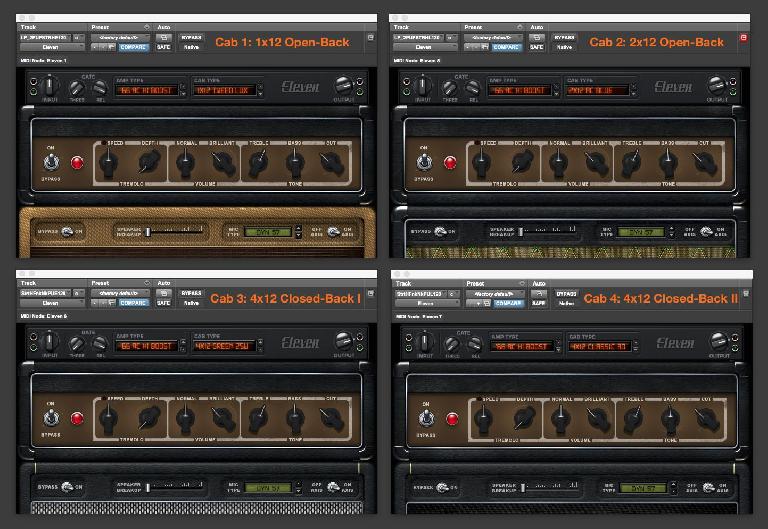Click the Mic Type stepper arrows in Cab 1

click(x=298, y=232)
